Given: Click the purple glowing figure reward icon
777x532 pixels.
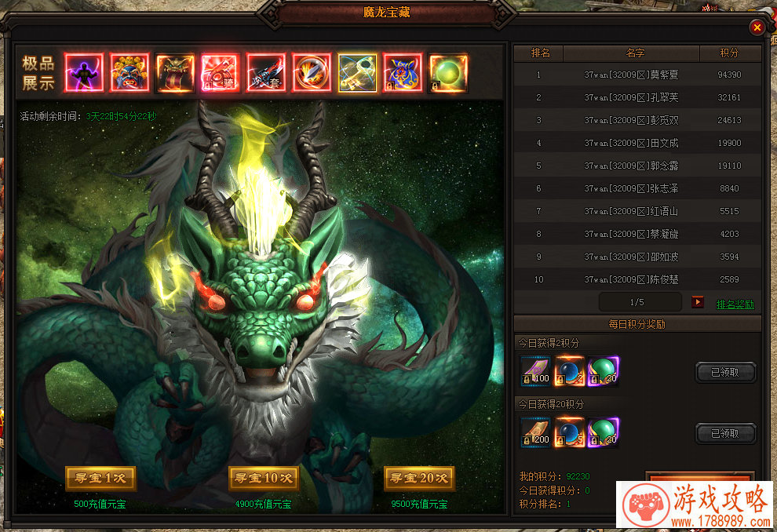Looking at the screenshot, I should click(84, 73).
